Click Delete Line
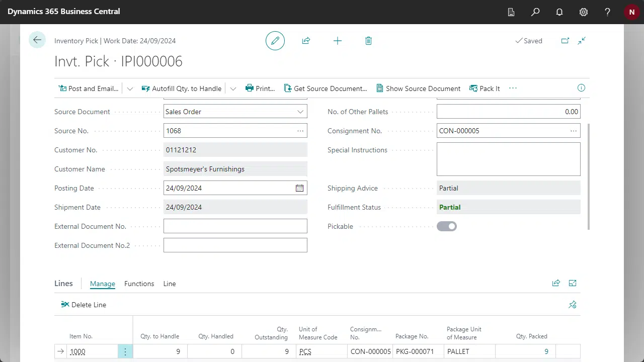 [x=84, y=305]
